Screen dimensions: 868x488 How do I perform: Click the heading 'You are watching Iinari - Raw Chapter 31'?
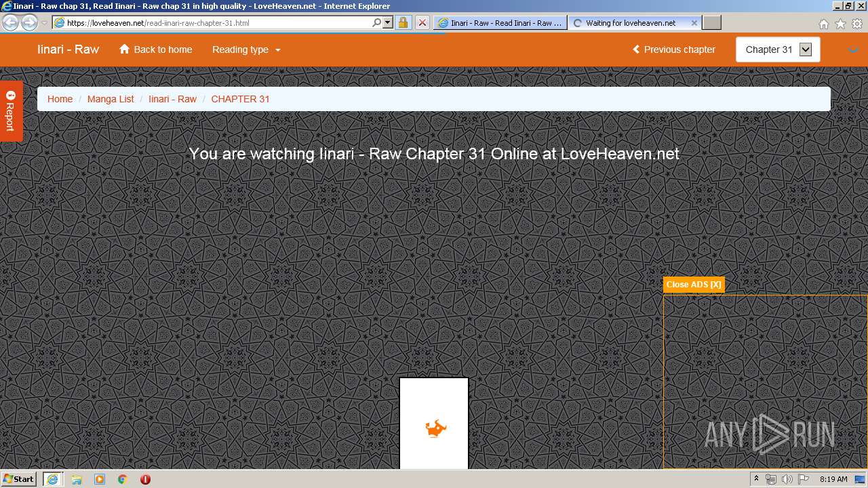[434, 154]
